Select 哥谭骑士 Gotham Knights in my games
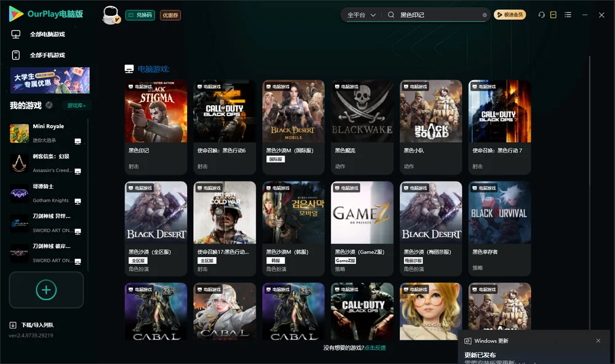 [47, 193]
